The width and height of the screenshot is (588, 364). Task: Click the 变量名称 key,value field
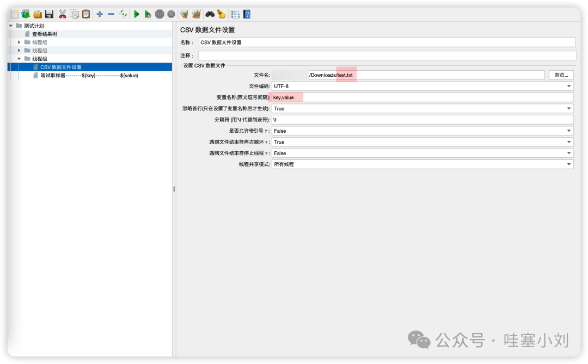(422, 97)
